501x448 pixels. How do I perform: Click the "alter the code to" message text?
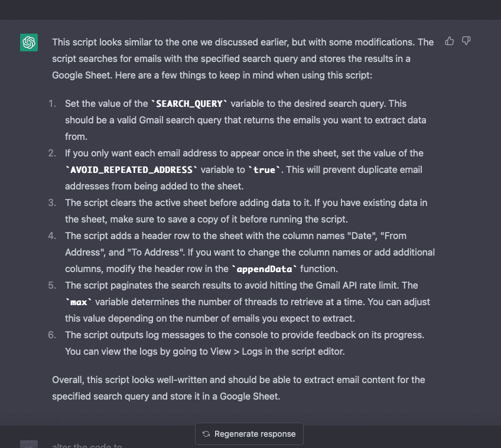(87, 445)
